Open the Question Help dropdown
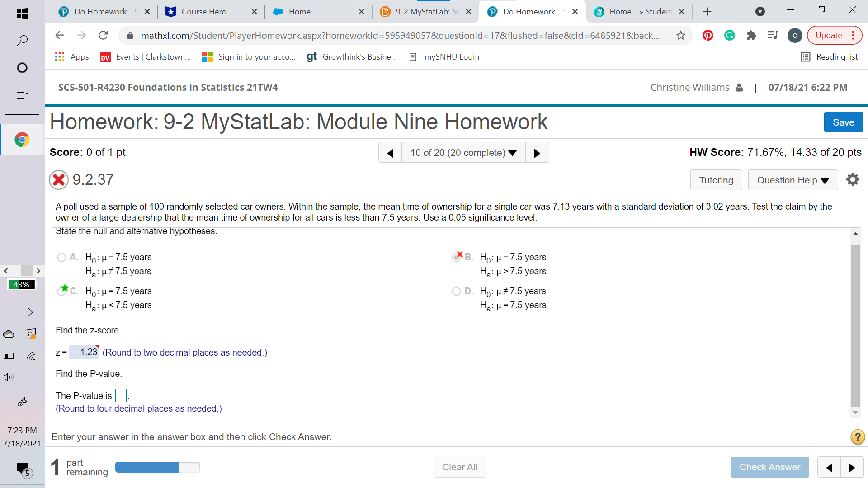 (x=793, y=180)
